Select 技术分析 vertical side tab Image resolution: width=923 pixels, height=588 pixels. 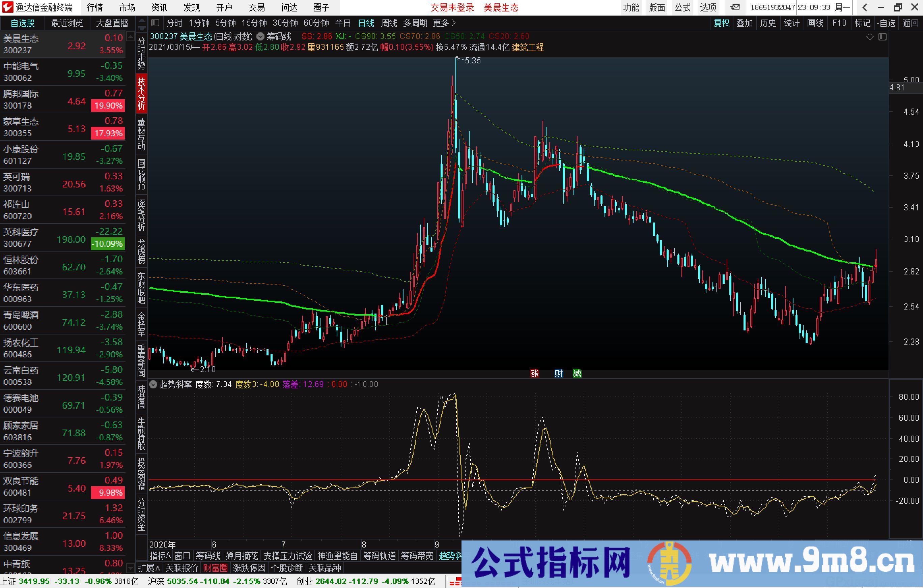tap(141, 93)
